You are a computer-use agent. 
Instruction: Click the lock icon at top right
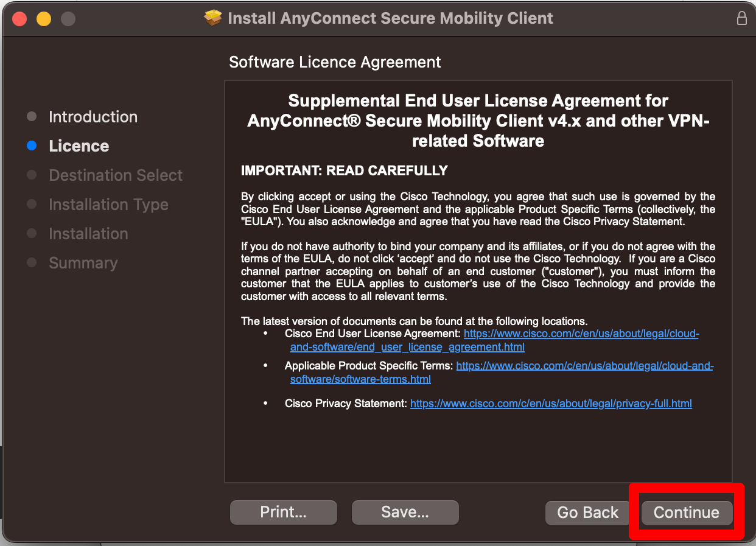pos(741,18)
